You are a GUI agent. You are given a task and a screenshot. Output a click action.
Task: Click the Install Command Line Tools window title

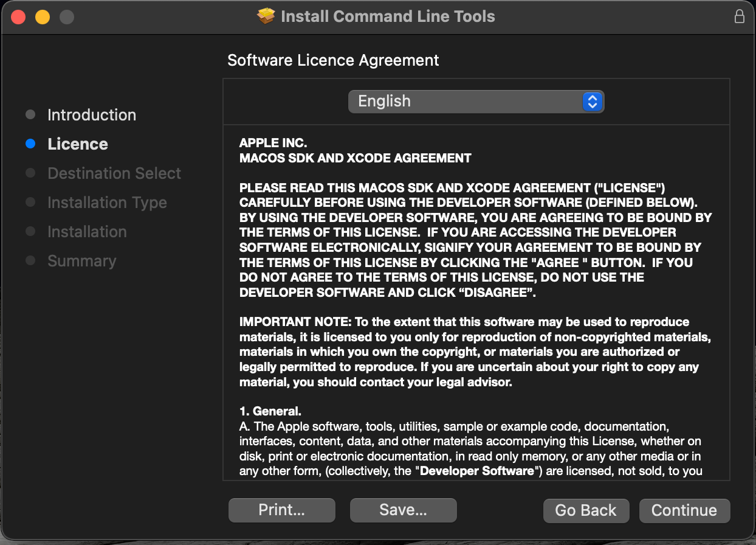pos(388,16)
